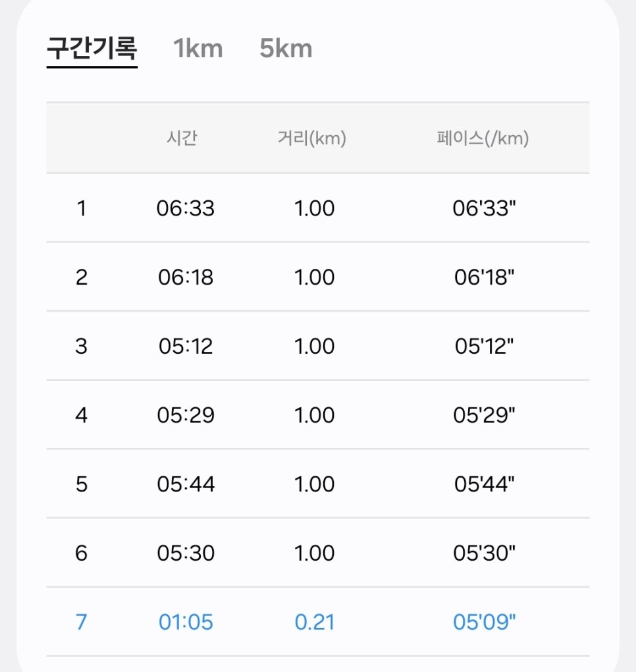Click the 시간 column header
Screen dimensions: 636x672
tap(182, 138)
